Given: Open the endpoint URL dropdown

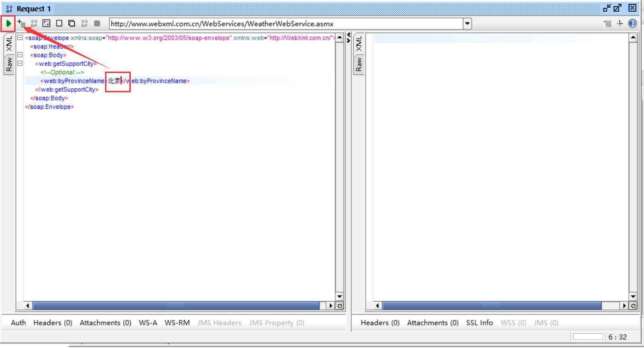Looking at the screenshot, I should [467, 23].
